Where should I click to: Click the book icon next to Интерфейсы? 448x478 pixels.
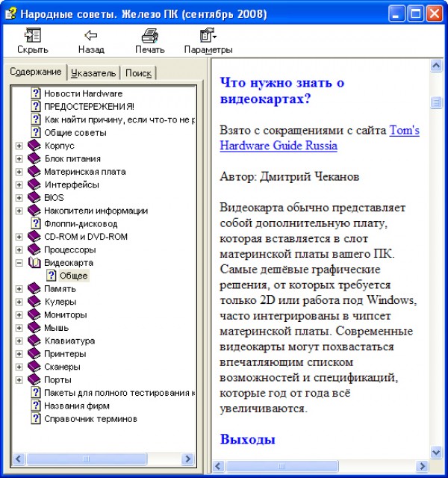[34, 184]
